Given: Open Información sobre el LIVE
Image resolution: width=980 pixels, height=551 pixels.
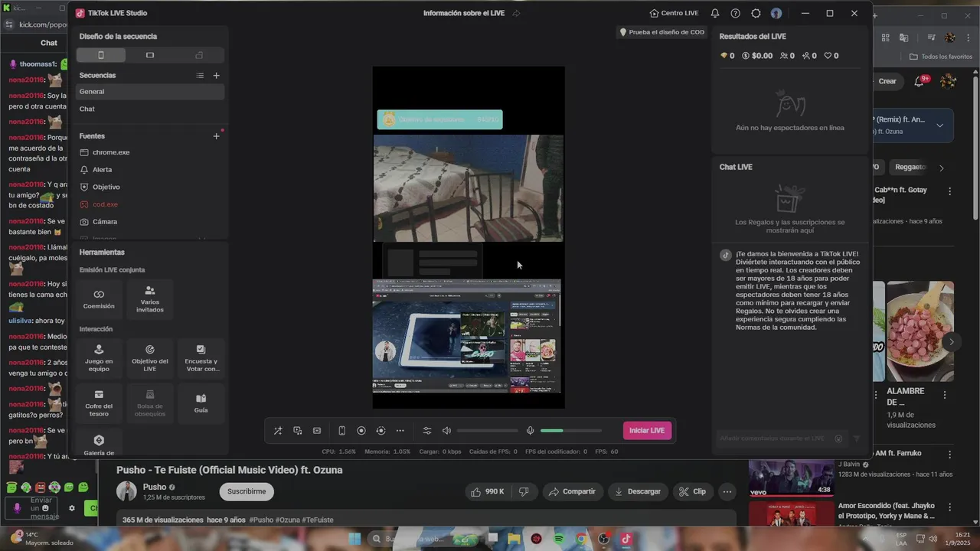Looking at the screenshot, I should point(464,13).
